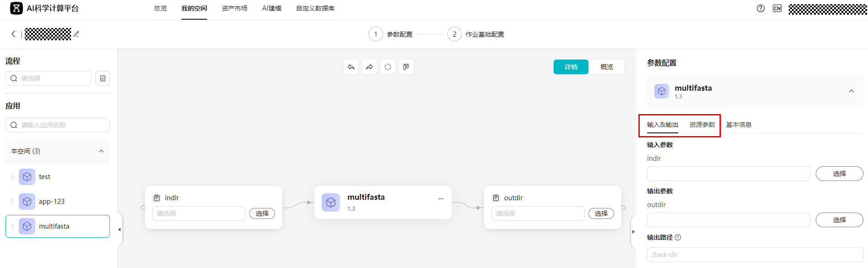Click the AI科学计算平台 logo icon
Image resolution: width=868 pixels, height=268 pixels.
[x=16, y=8]
